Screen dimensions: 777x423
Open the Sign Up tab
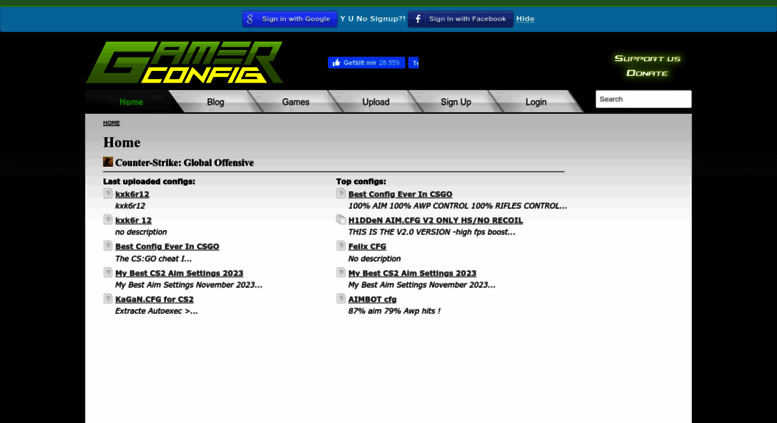coord(456,102)
